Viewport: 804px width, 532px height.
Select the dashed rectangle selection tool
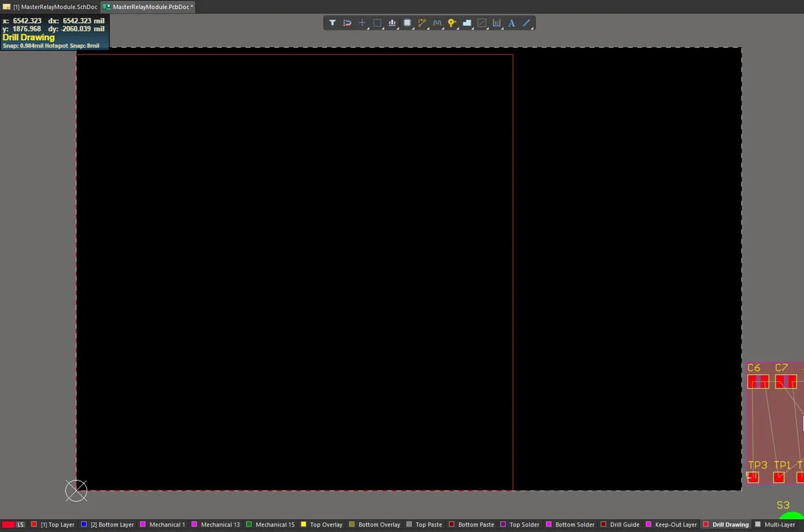377,23
